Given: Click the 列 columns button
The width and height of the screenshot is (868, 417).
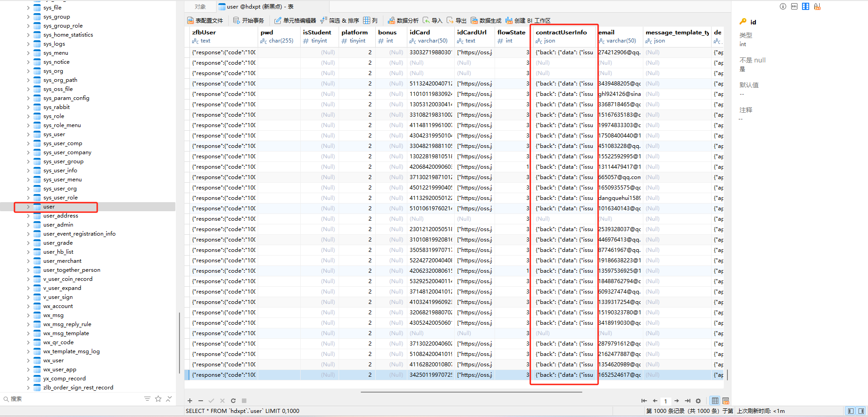Looking at the screenshot, I should click(370, 20).
